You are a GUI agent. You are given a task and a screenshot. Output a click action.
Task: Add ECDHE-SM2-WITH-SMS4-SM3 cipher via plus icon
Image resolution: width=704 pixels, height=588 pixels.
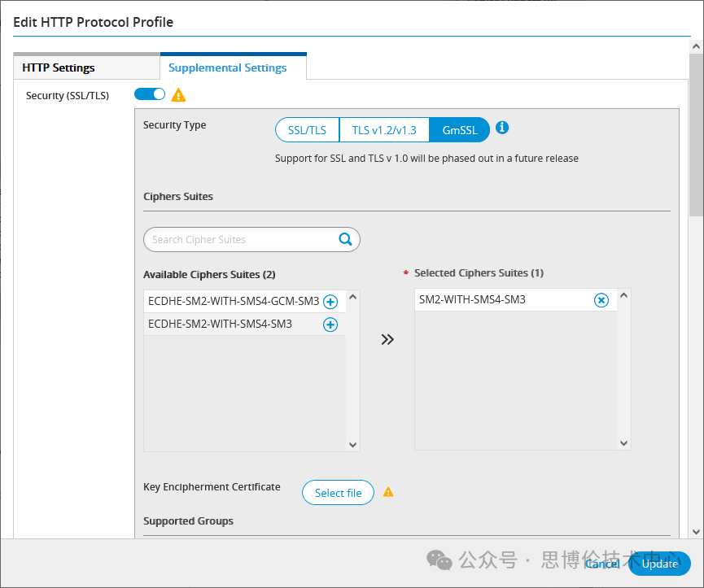point(330,324)
